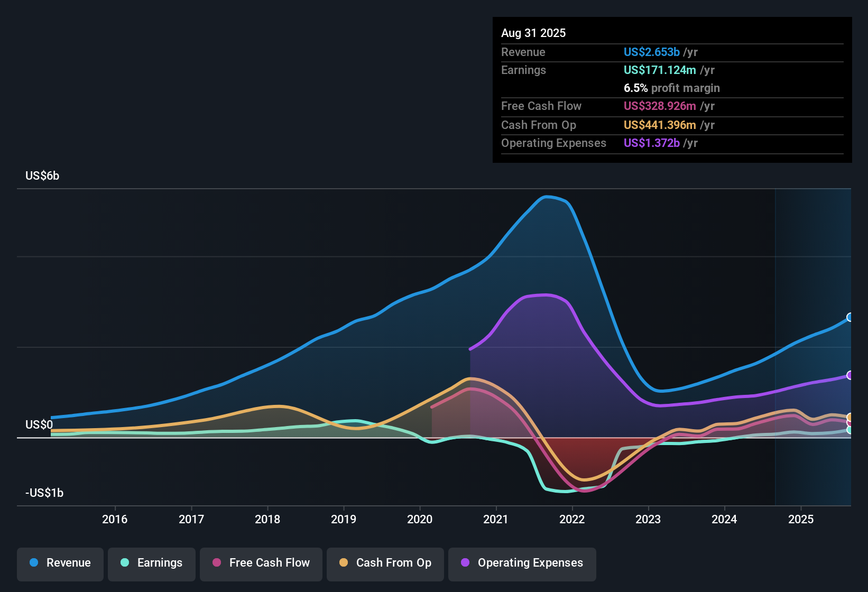868x592 pixels.
Task: Click the purple Operating Expenses dot icon
Action: (x=464, y=563)
